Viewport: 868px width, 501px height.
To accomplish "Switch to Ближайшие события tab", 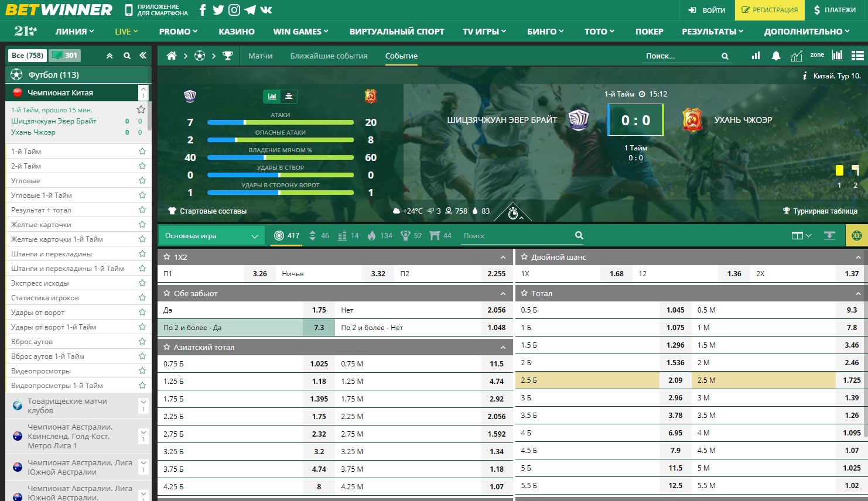I will 329,56.
